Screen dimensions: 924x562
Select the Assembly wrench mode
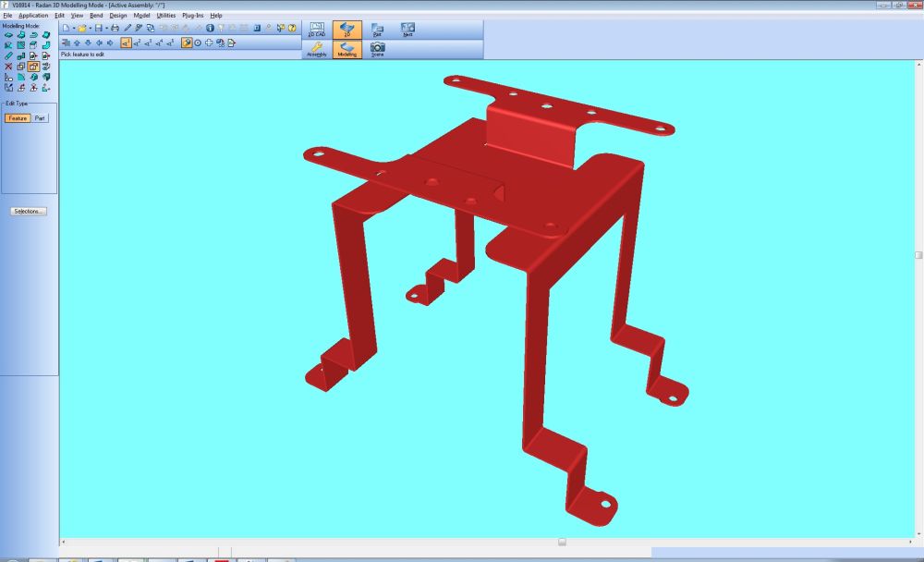point(317,49)
